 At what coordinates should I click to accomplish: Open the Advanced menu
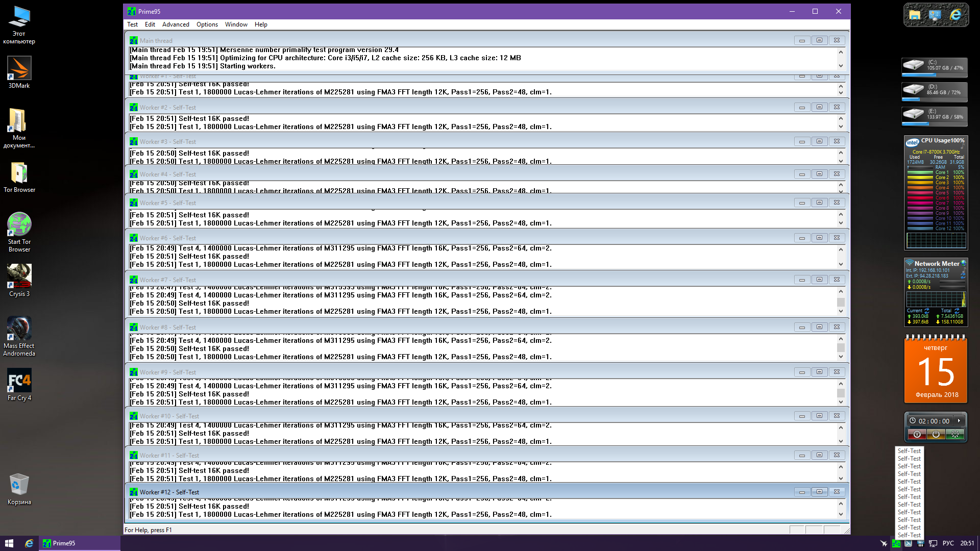tap(176, 24)
